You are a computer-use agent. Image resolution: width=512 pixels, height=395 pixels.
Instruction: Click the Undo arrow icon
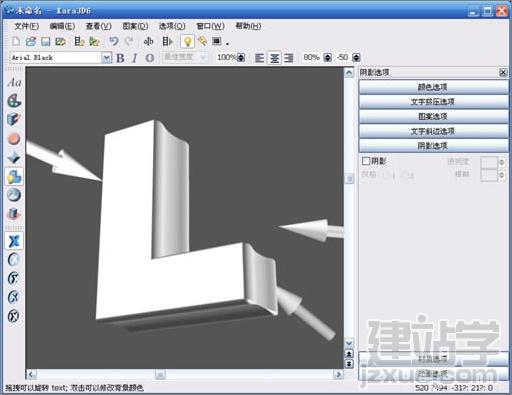[x=114, y=41]
